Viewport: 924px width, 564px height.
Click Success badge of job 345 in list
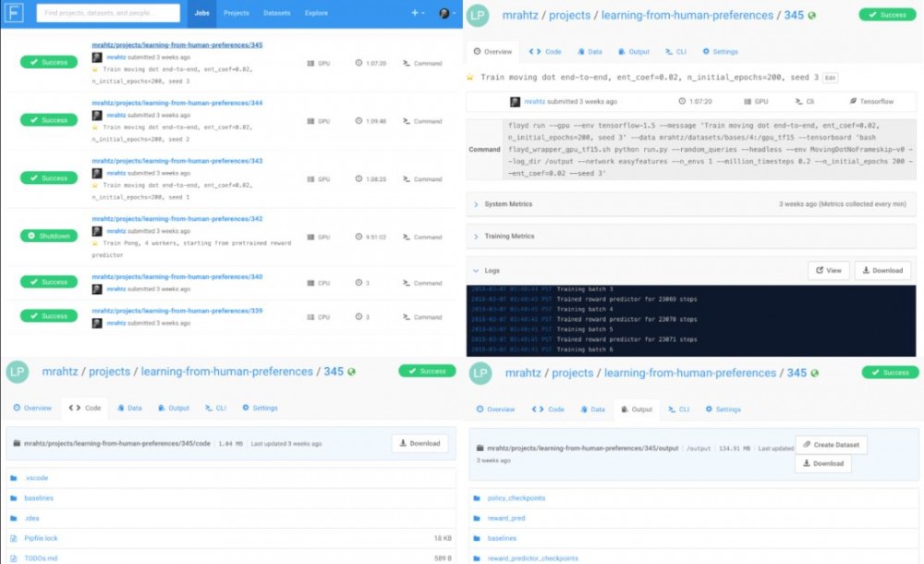pyautogui.click(x=49, y=62)
